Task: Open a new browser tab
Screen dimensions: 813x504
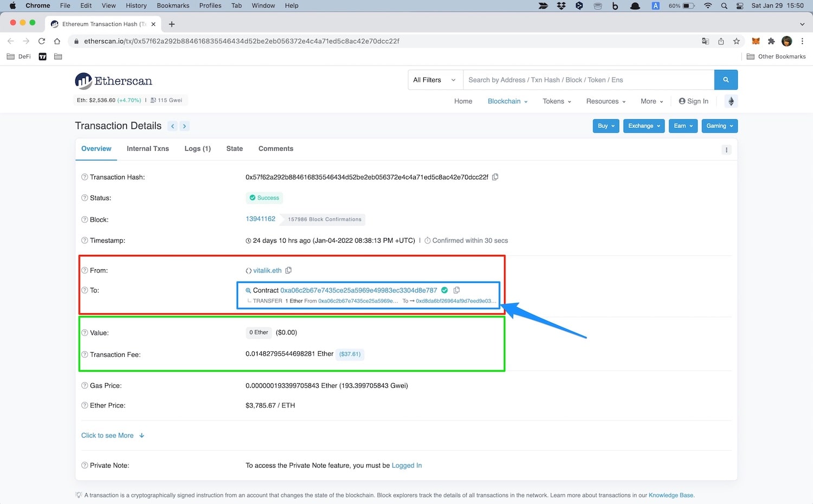Action: pos(172,24)
